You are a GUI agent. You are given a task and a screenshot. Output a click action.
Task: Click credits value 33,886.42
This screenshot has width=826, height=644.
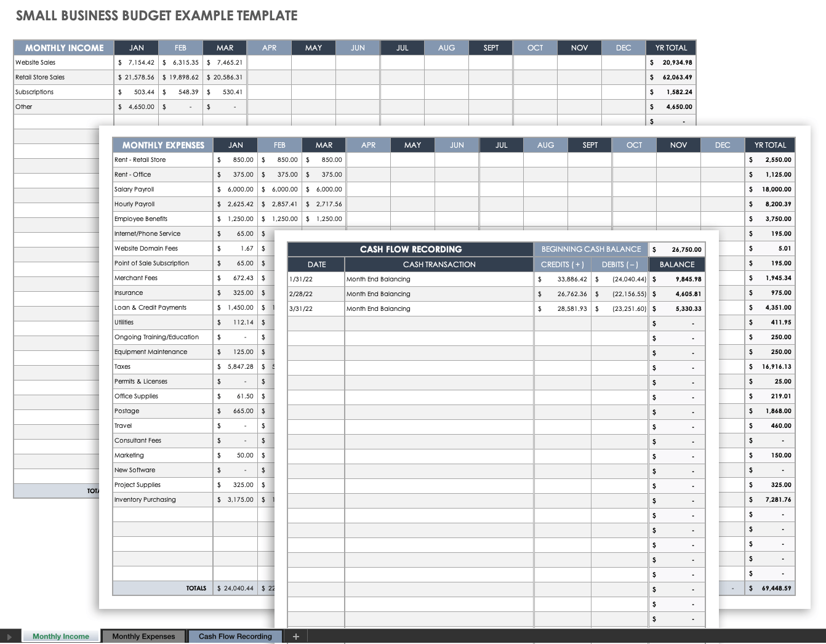click(563, 279)
